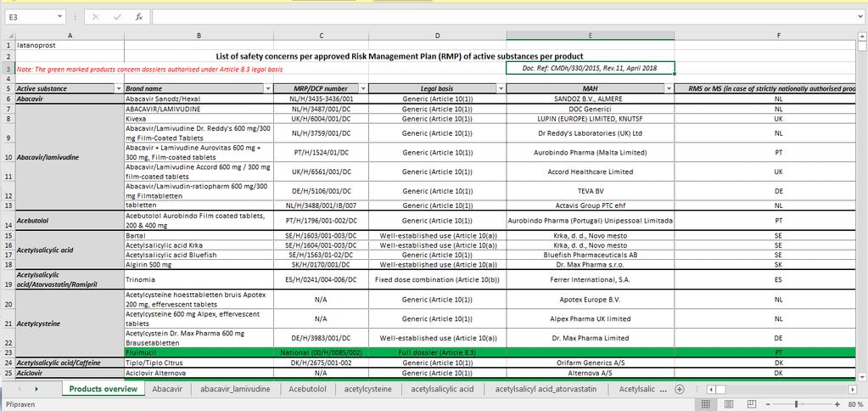This screenshot has height=411, width=868.
Task: Select column A header
Action: pos(70,36)
